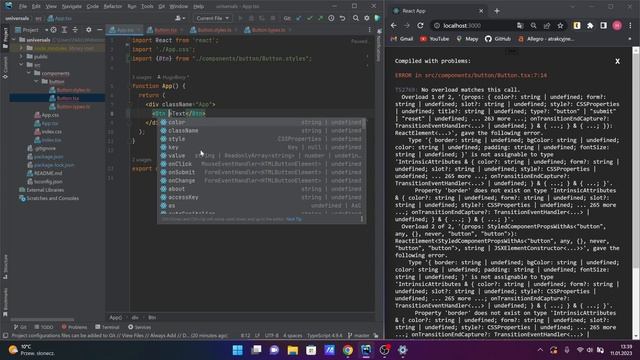This screenshot has height=360, width=640.
Task: Open File Explorer from taskbar
Action: pos(293,350)
